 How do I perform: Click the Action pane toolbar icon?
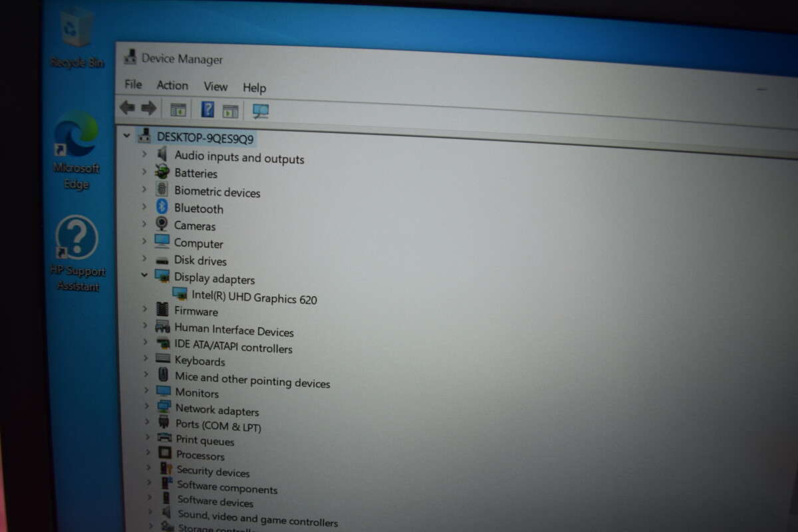pyautogui.click(x=230, y=110)
